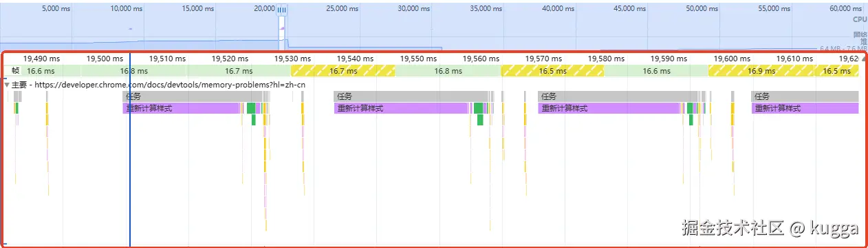The height and width of the screenshot is (248, 868).
Task: Click the CPU label in overview
Action: (859, 20)
